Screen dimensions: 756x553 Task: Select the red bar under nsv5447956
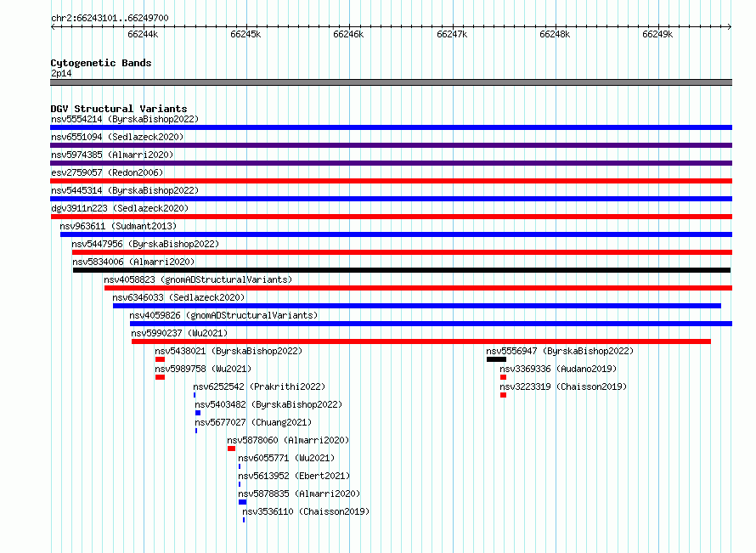[402, 252]
